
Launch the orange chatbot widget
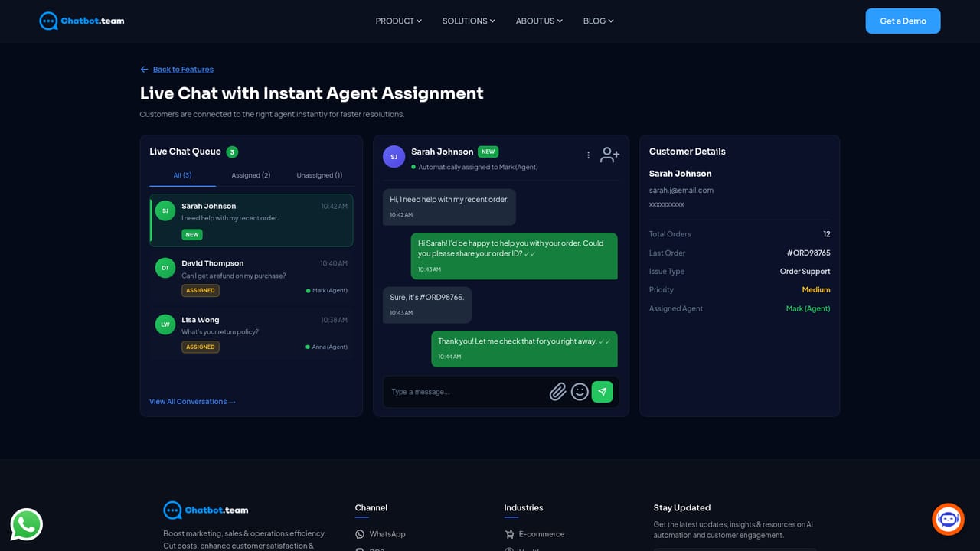[948, 519]
